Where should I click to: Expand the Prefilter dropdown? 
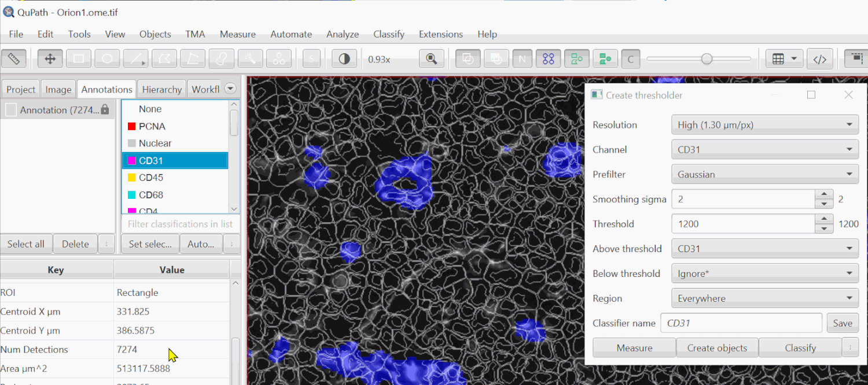click(764, 175)
